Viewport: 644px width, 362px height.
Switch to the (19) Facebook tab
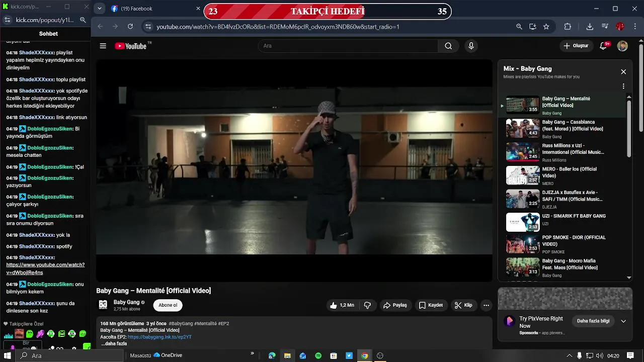(156, 9)
